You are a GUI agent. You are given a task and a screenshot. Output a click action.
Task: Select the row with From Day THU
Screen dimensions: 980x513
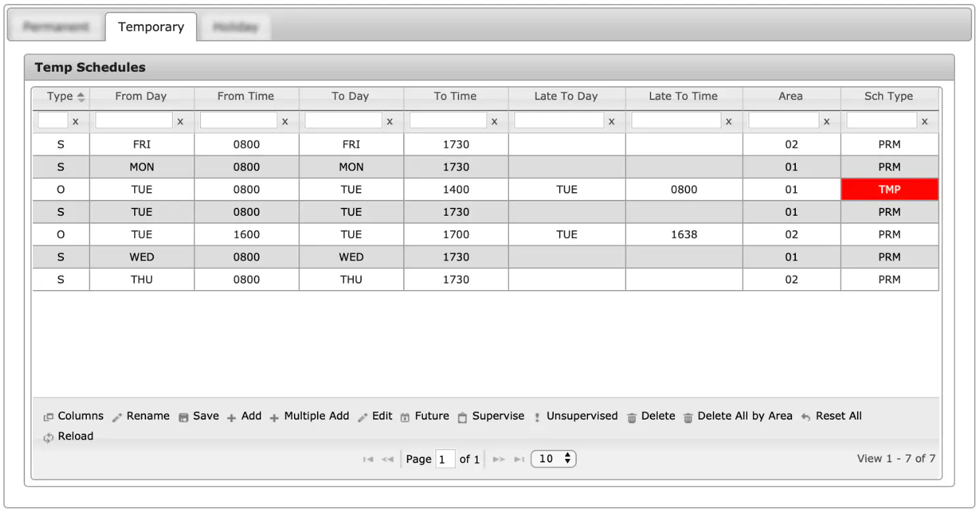click(x=485, y=280)
